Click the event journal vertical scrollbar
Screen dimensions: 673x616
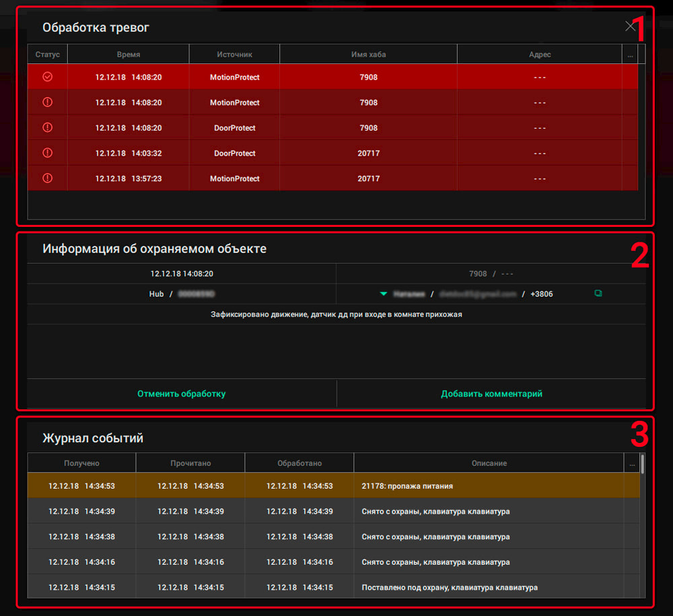point(642,465)
